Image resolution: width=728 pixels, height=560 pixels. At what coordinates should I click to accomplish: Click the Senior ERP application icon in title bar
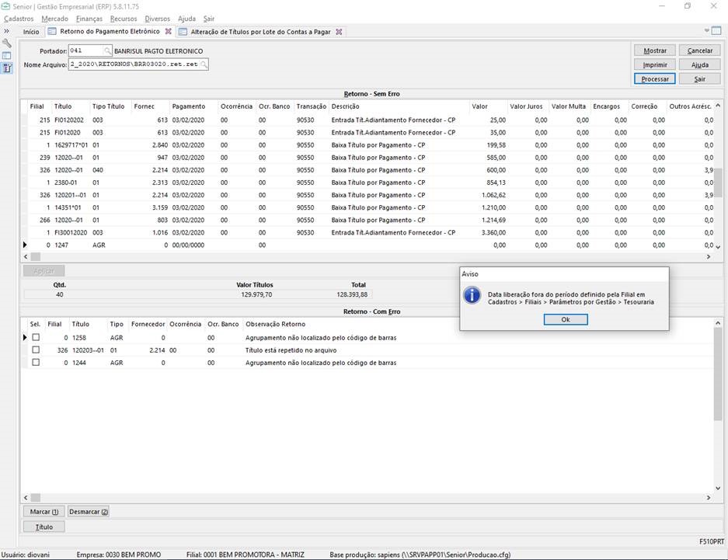tap(5, 6)
